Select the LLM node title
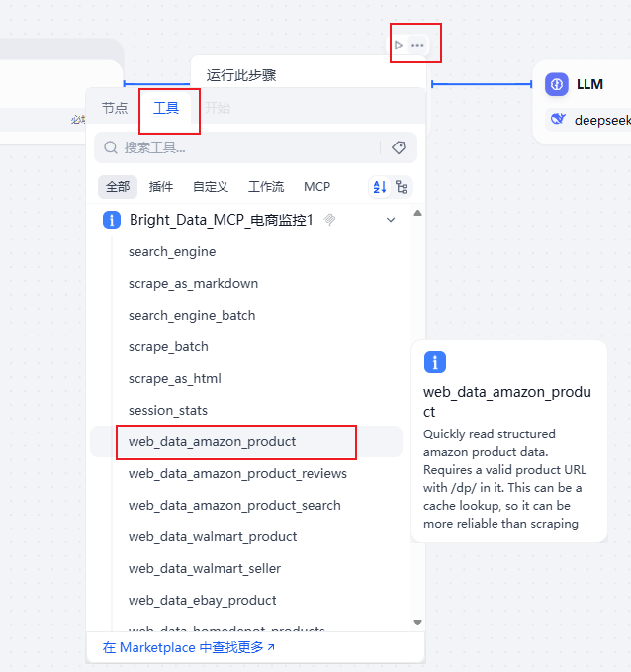631x672 pixels. click(589, 84)
